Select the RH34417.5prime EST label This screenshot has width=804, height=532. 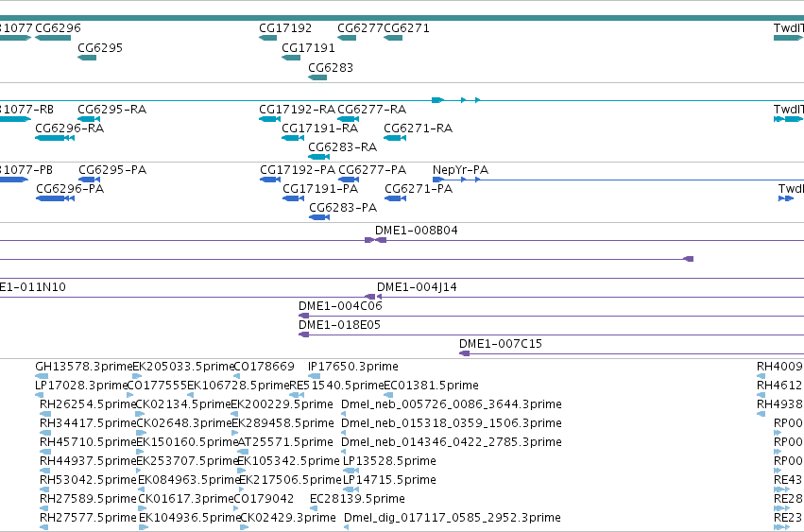88,423
